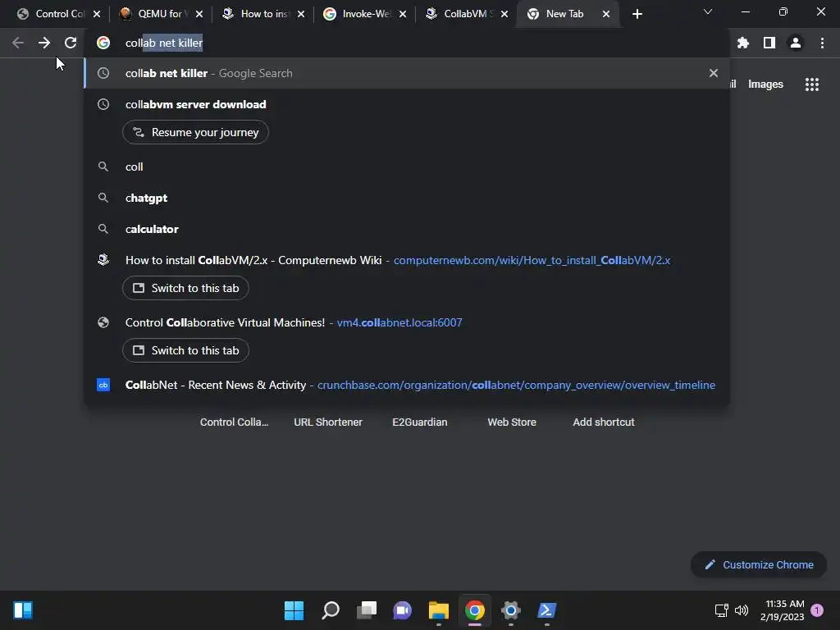Open the Extensions puzzle icon
This screenshot has height=630, width=840.
[x=743, y=43]
